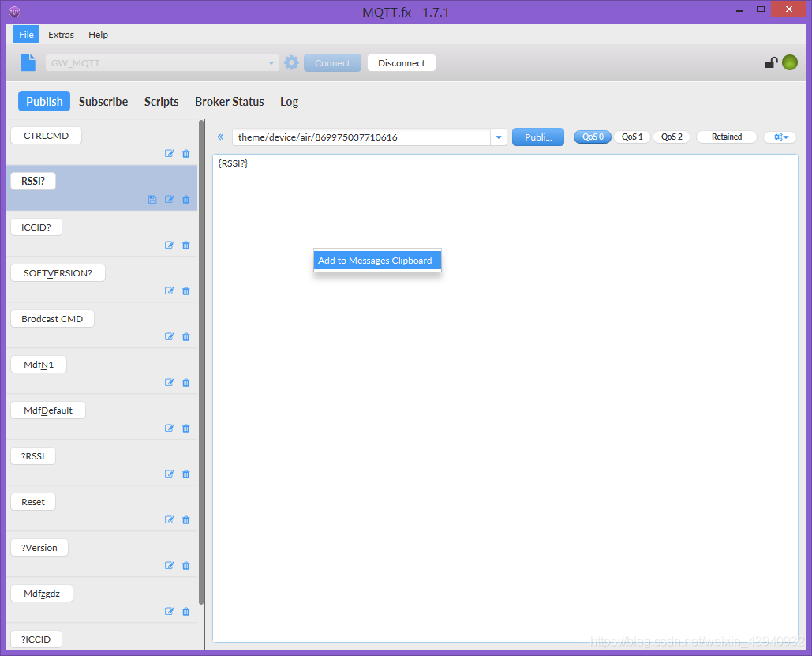Click the green connection status indicator
The image size is (812, 656).
790,62
